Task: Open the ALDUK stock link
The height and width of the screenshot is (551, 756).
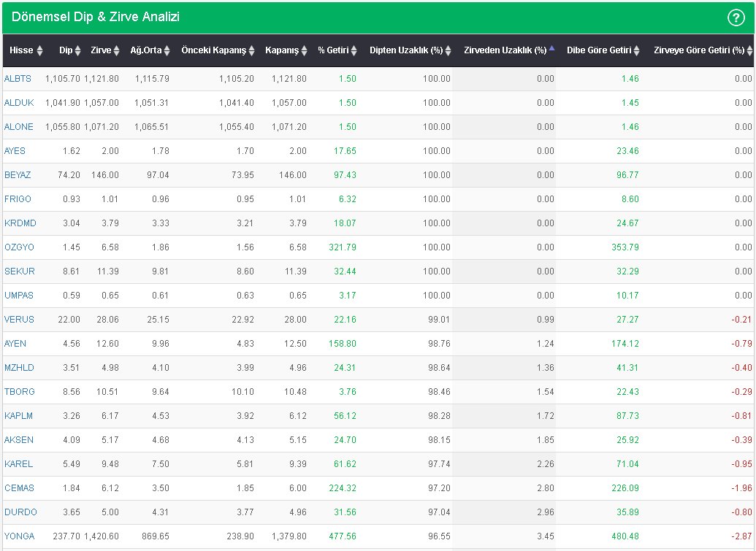Action: pyautogui.click(x=19, y=103)
